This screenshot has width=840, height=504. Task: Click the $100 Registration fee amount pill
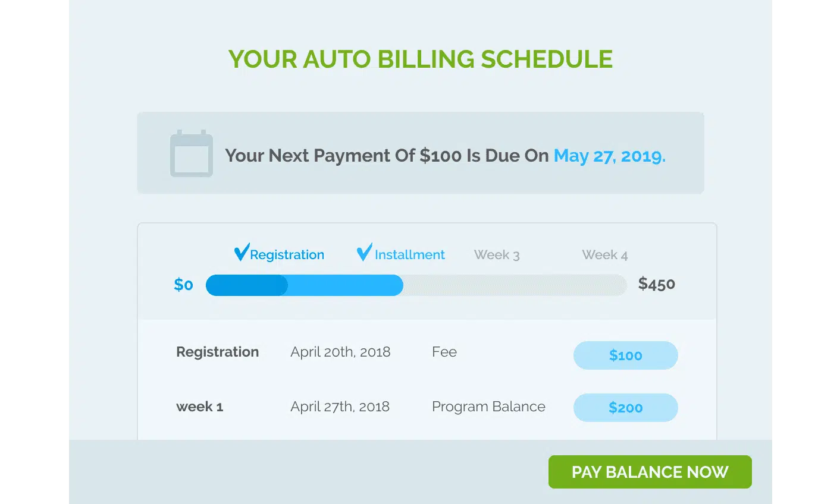[x=625, y=355]
